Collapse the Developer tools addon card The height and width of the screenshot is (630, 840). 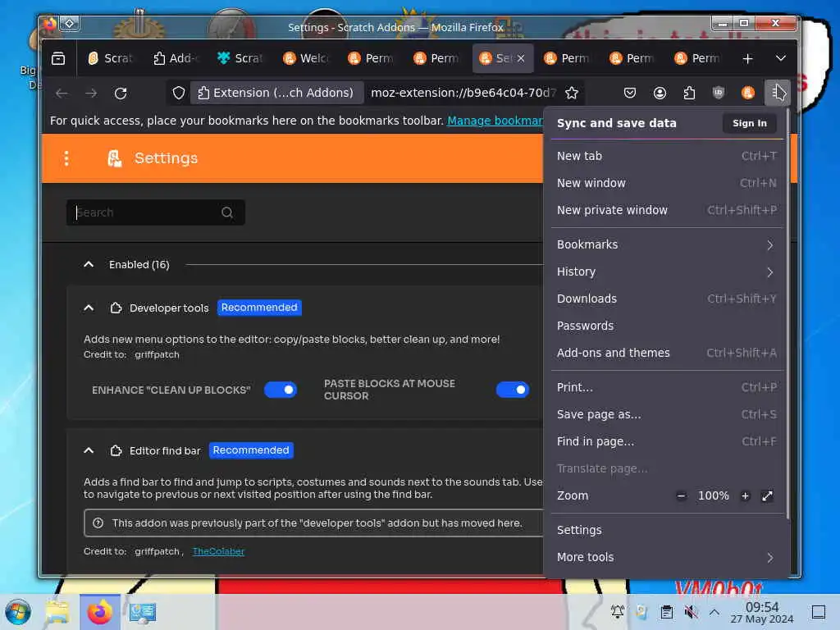[89, 308]
